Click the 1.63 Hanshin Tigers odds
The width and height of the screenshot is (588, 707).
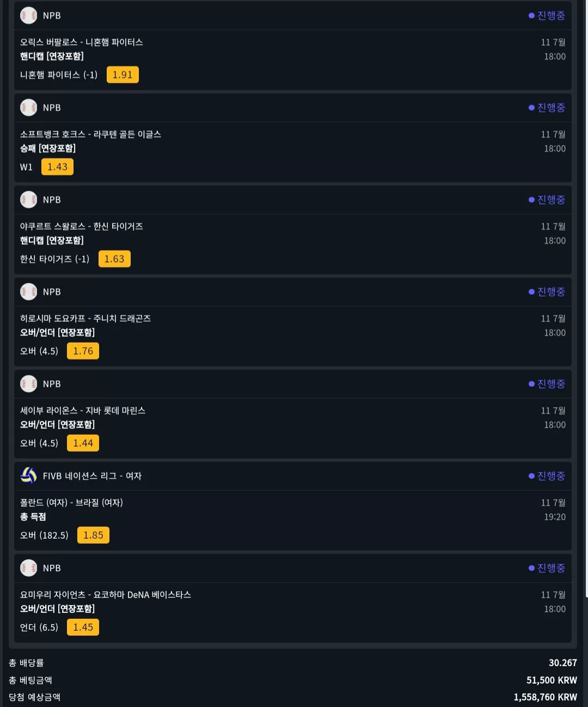point(114,259)
